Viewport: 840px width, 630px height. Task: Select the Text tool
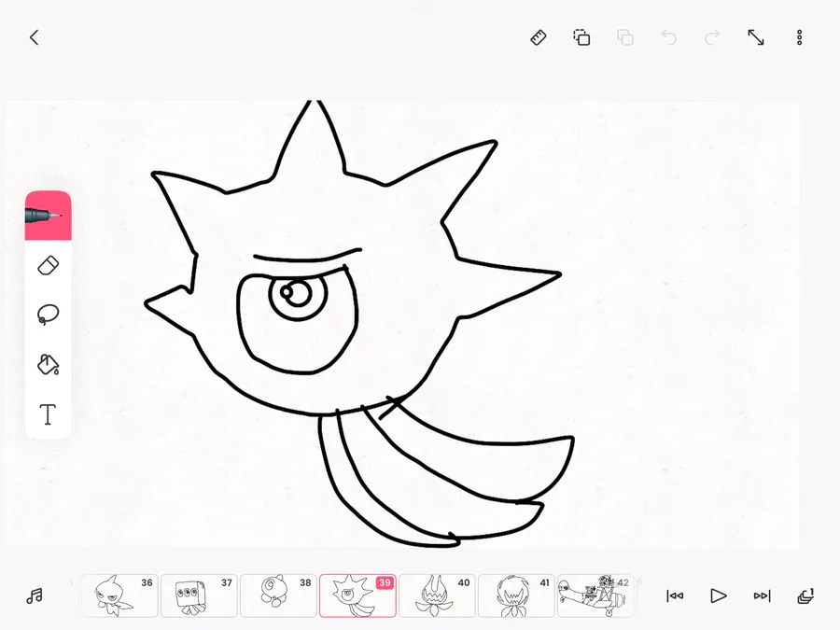coord(49,414)
